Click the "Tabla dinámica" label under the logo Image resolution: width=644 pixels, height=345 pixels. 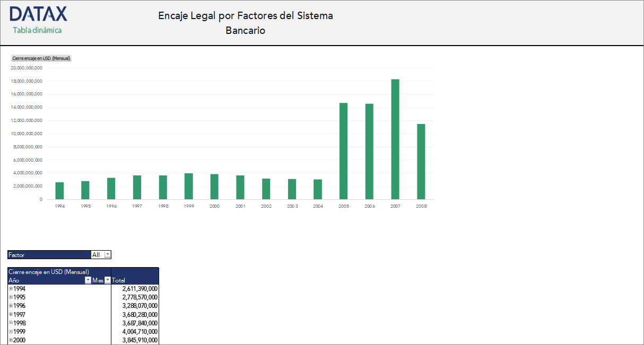point(36,31)
